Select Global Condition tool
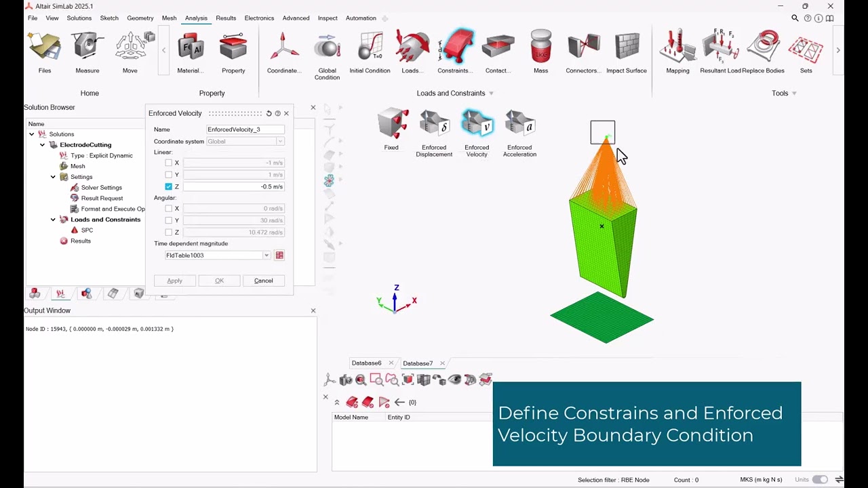Viewport: 868px width, 488px height. 327,56
